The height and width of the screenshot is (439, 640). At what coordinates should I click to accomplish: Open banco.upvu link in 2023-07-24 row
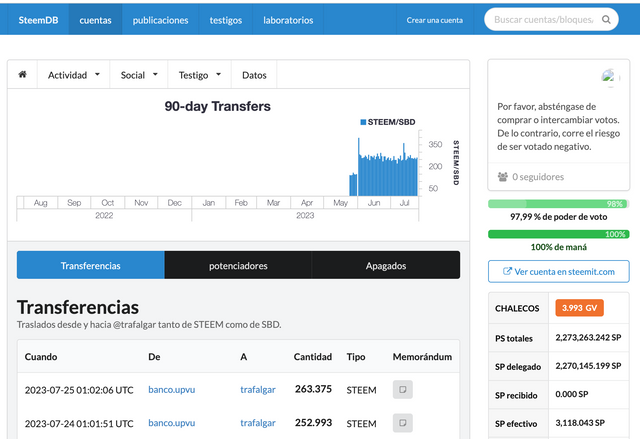[171, 423]
